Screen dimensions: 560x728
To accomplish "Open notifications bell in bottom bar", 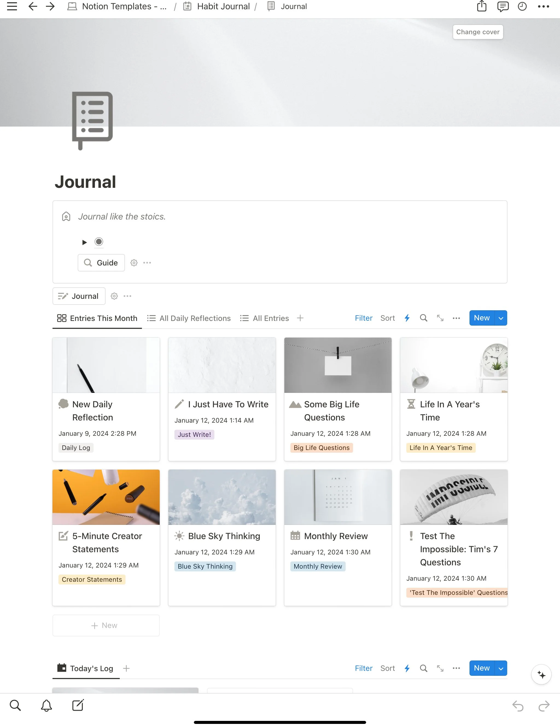I will [x=46, y=705].
